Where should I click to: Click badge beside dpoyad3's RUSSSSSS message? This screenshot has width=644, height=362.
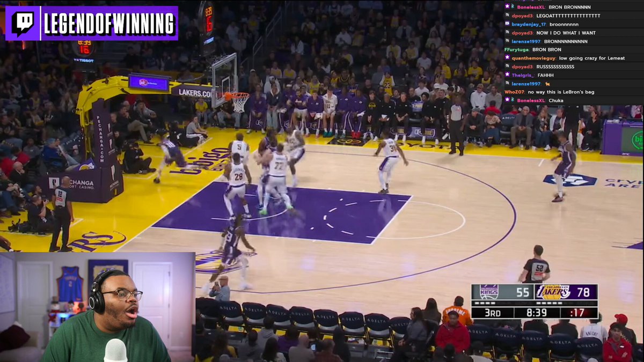pos(507,67)
